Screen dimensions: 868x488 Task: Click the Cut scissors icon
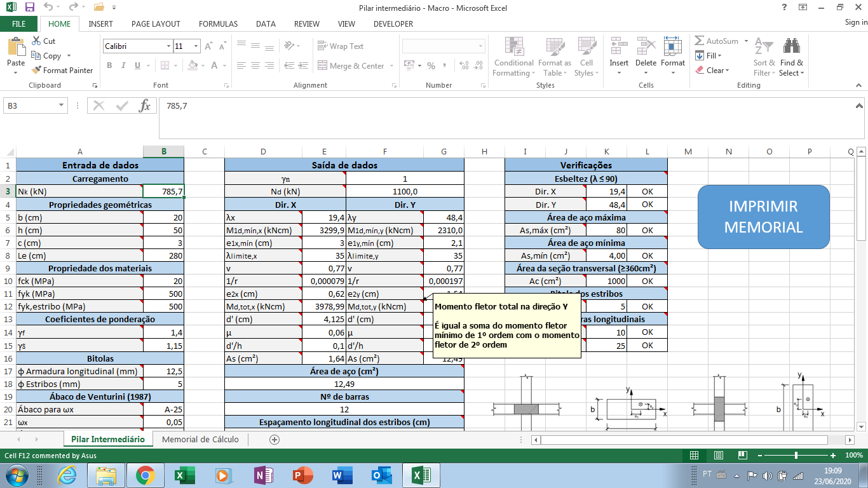[x=36, y=41]
